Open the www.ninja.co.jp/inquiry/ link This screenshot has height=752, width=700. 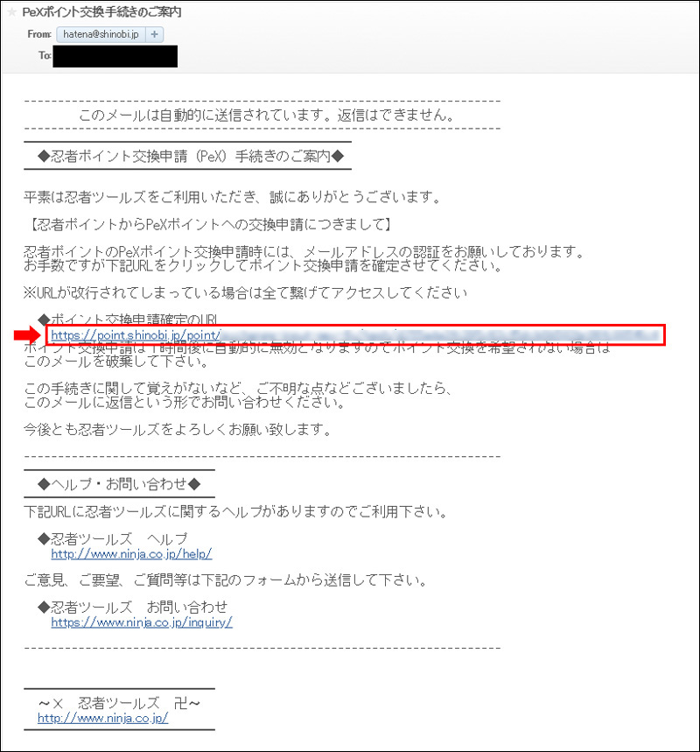142,622
